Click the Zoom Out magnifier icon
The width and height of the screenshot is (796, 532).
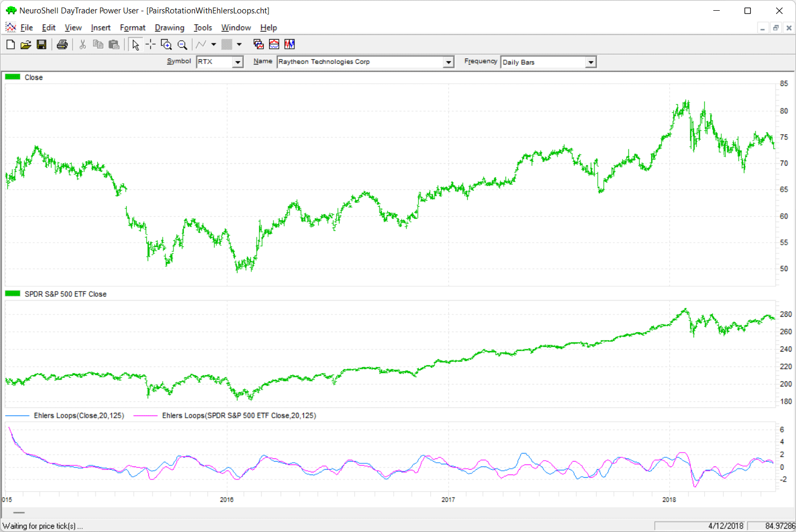click(x=183, y=45)
